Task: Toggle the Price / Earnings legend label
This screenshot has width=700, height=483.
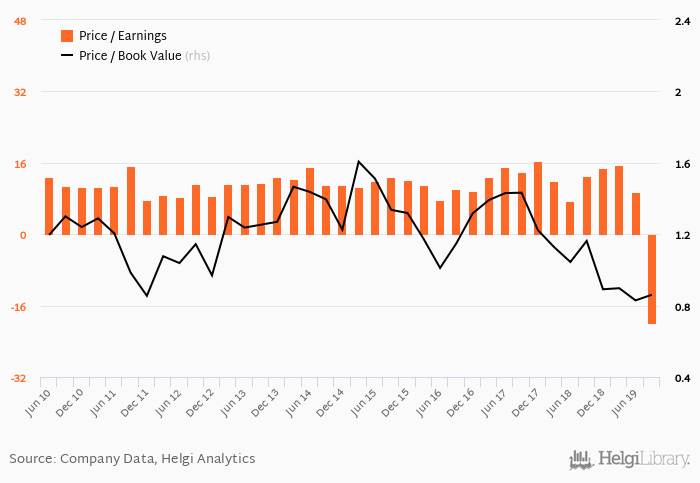Action: (x=122, y=35)
